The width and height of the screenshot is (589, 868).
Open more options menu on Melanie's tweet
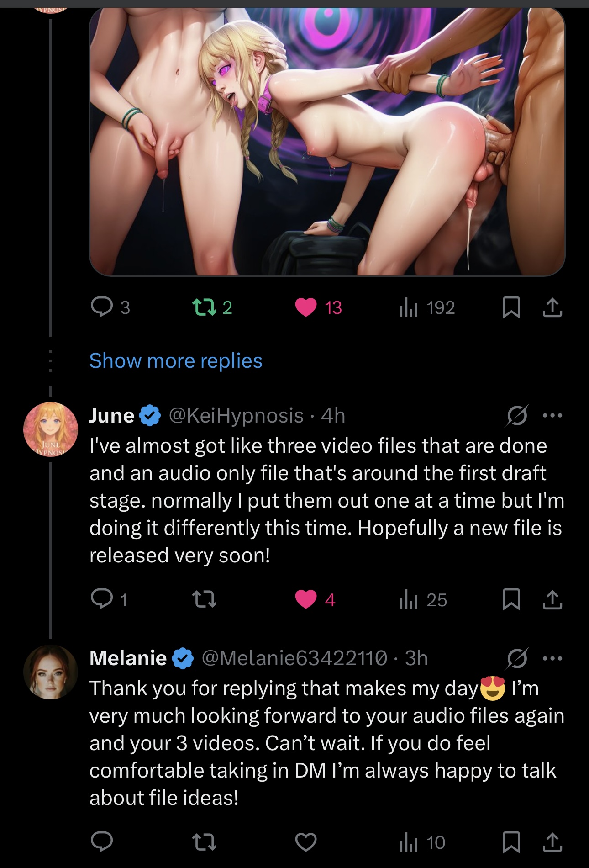(552, 658)
